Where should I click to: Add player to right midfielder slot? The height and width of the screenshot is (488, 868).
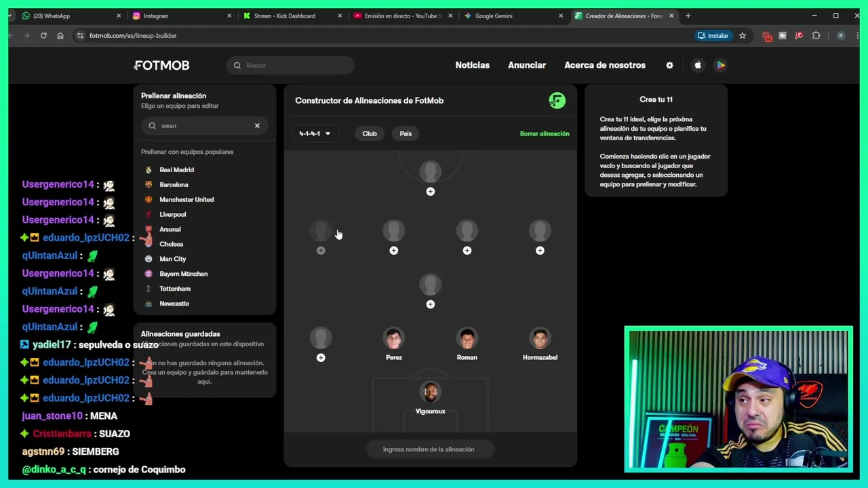pos(540,251)
